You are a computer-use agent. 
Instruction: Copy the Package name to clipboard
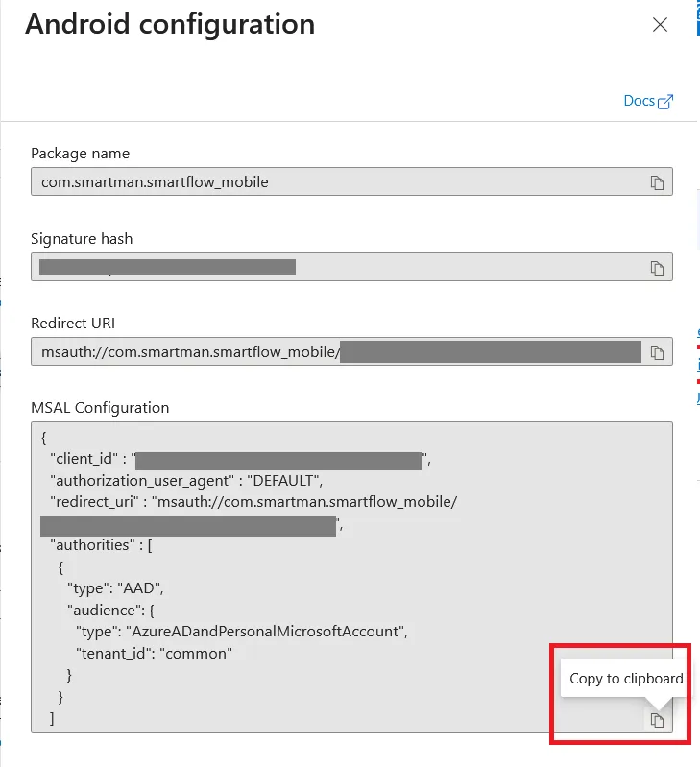(657, 182)
